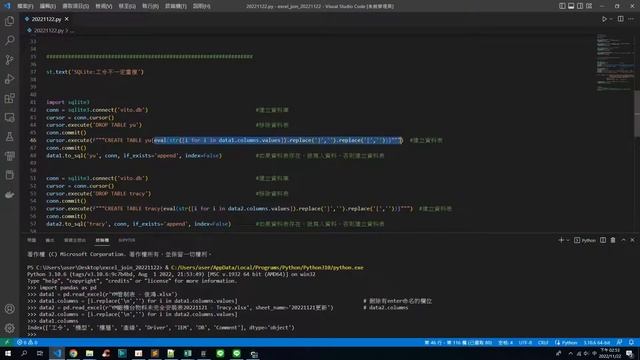
Task: Open the Explorer view in activity bar
Action: [x=9, y=21]
